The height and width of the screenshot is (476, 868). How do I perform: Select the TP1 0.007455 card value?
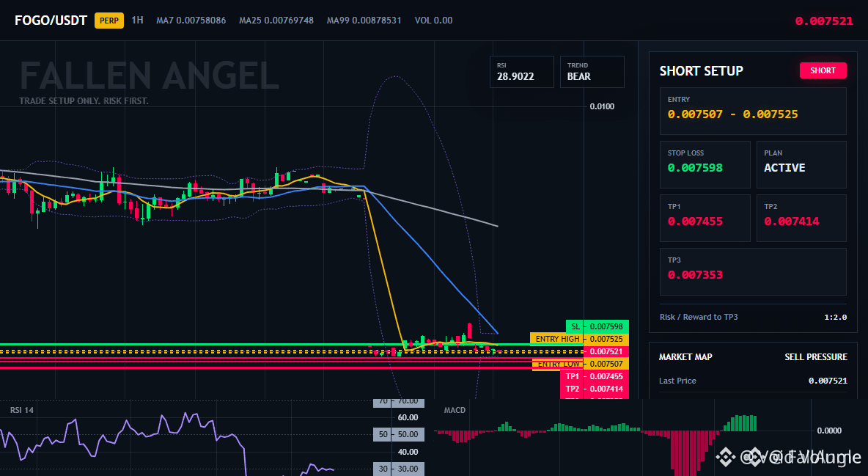click(x=695, y=221)
